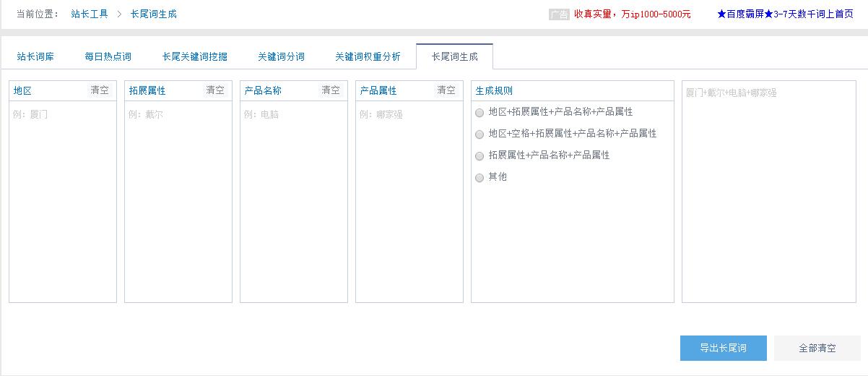
Task: Select the 关键词权重分析 tab
Action: pos(368,56)
